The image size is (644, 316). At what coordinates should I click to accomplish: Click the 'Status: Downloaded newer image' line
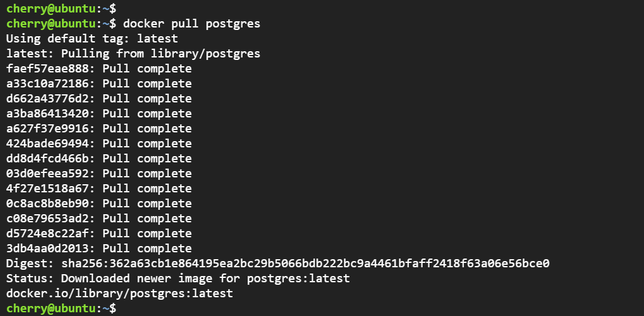178,279
